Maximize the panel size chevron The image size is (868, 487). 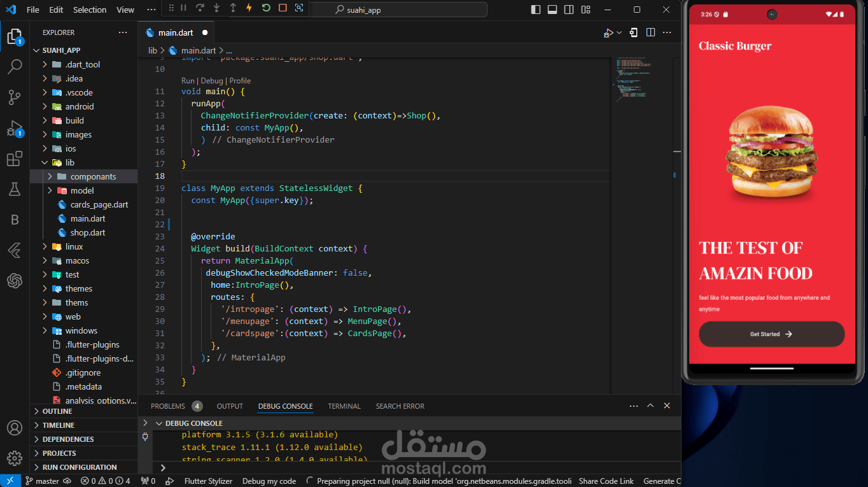pos(650,406)
